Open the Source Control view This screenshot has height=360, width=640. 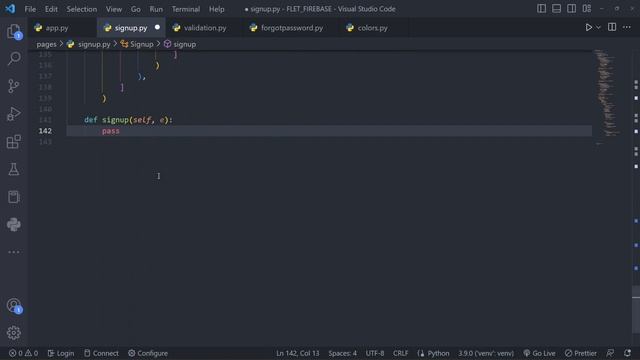click(14, 86)
